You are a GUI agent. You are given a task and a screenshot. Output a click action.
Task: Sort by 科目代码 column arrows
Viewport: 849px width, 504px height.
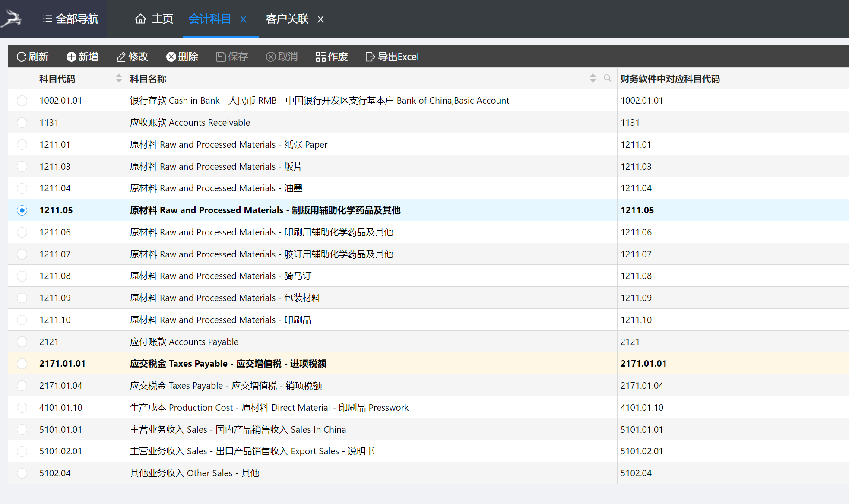[119, 79]
